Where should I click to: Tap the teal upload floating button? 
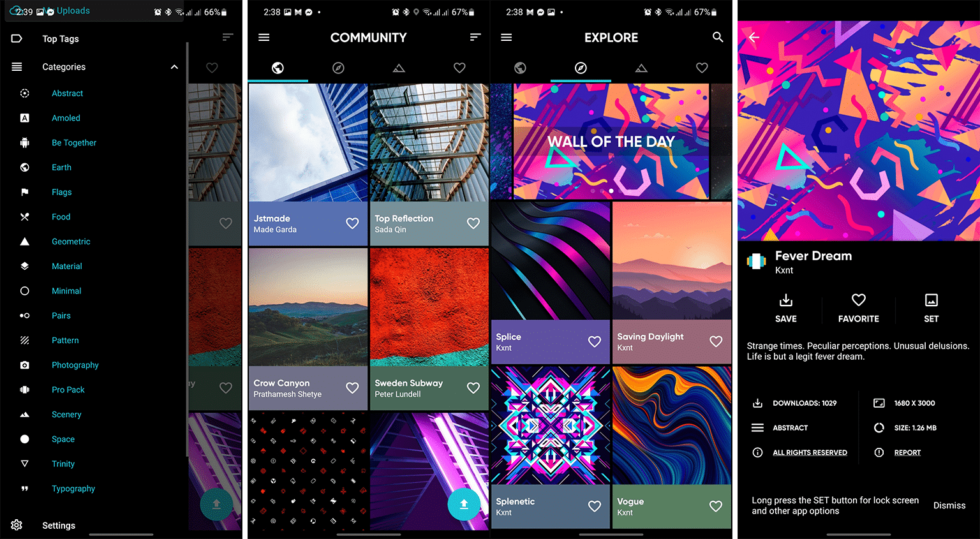point(464,504)
